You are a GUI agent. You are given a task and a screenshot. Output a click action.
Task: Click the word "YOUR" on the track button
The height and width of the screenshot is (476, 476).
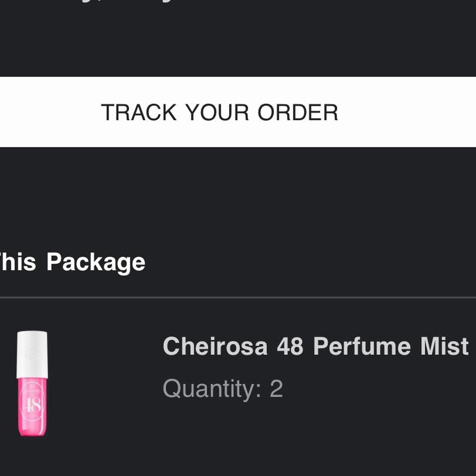217,112
